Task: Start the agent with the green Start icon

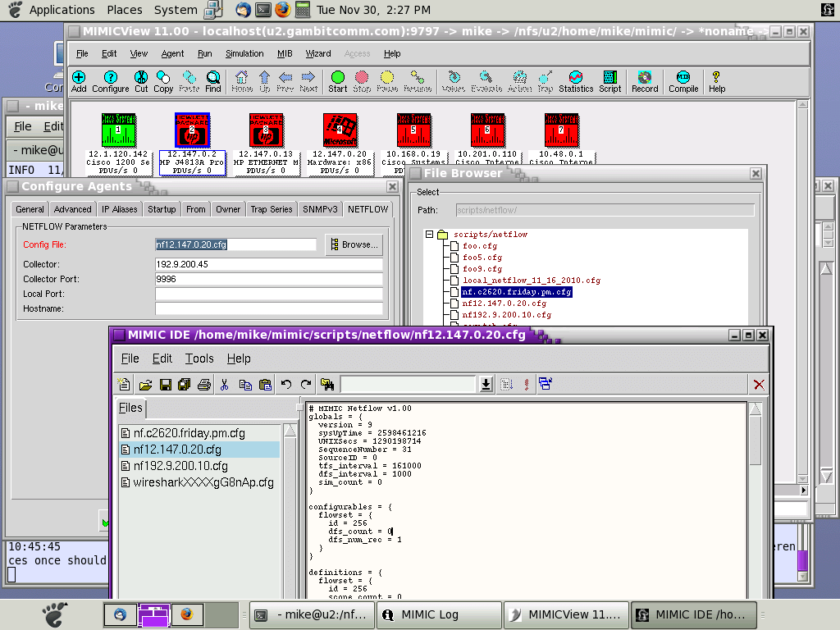Action: point(337,81)
